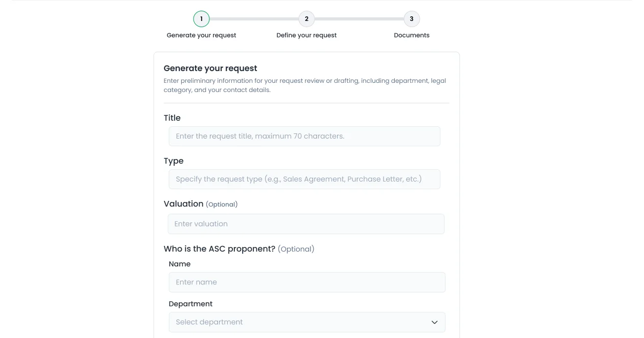Image resolution: width=644 pixels, height=338 pixels.
Task: Click into the Type text field
Action: click(304, 179)
